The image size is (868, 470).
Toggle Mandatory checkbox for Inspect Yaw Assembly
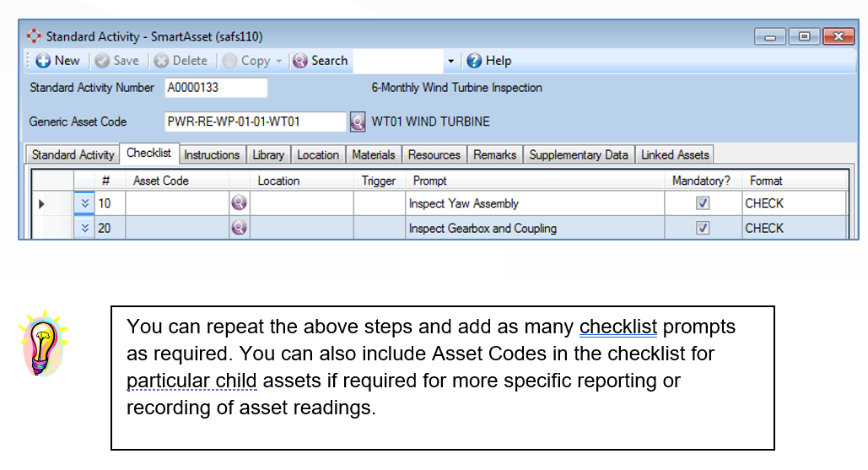point(703,203)
